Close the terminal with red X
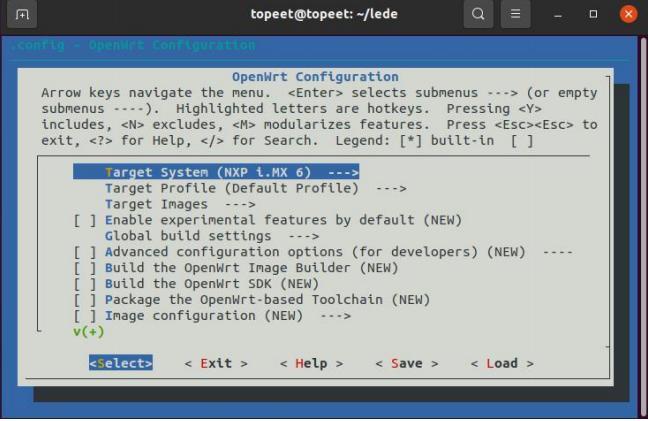The image size is (648, 421). (x=629, y=15)
